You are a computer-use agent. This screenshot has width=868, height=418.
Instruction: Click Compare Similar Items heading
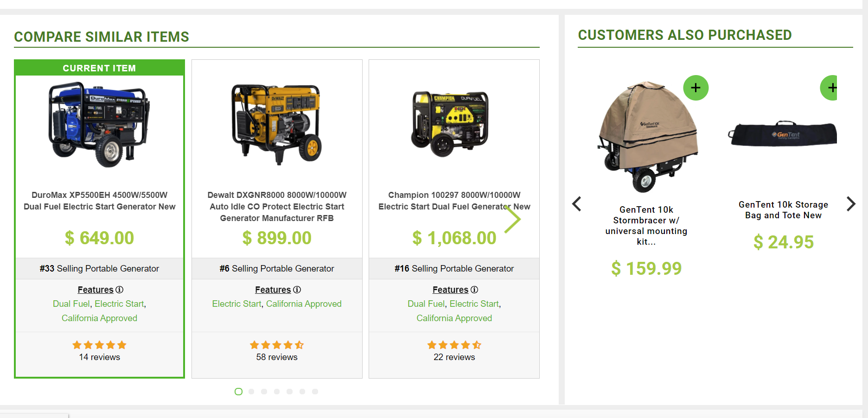pos(102,37)
